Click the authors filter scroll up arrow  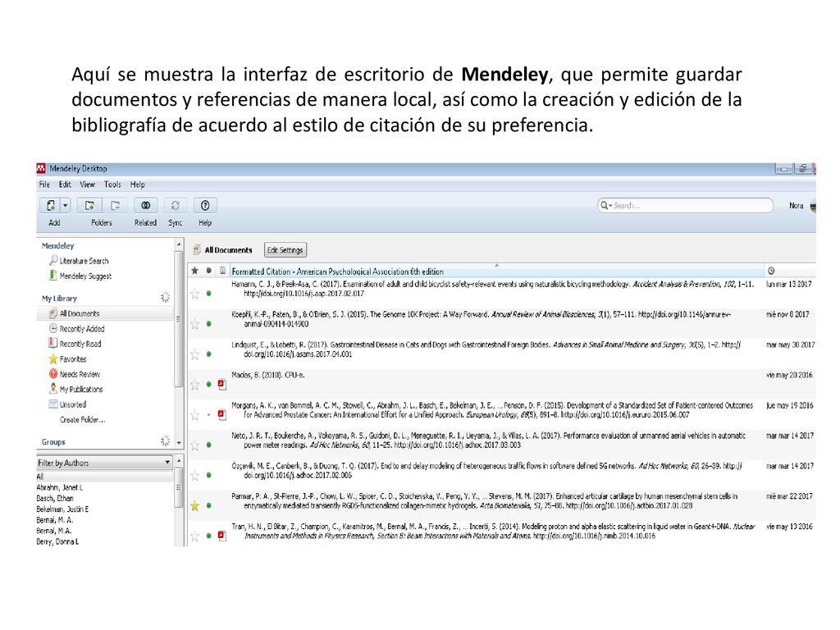tap(179, 461)
